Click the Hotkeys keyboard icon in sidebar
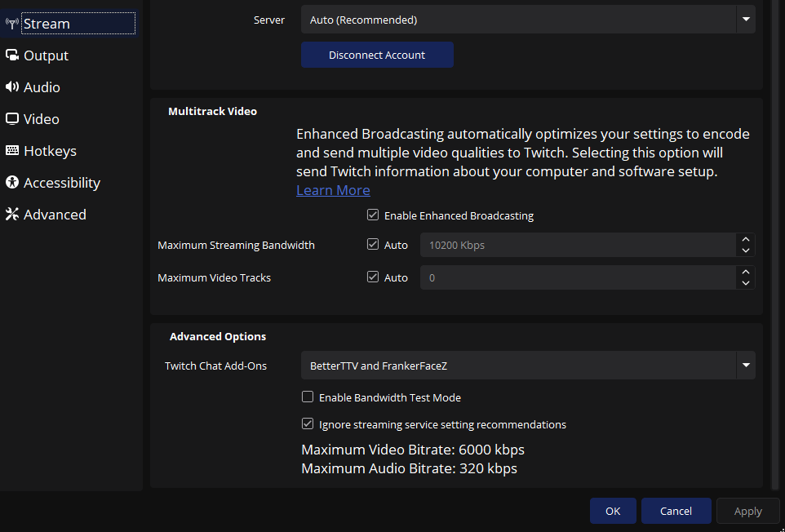 [12, 151]
